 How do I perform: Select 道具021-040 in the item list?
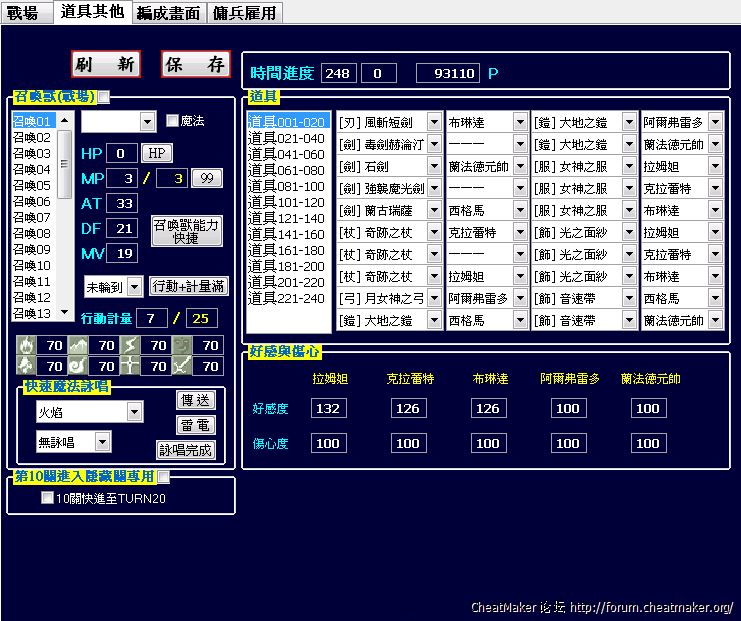286,138
